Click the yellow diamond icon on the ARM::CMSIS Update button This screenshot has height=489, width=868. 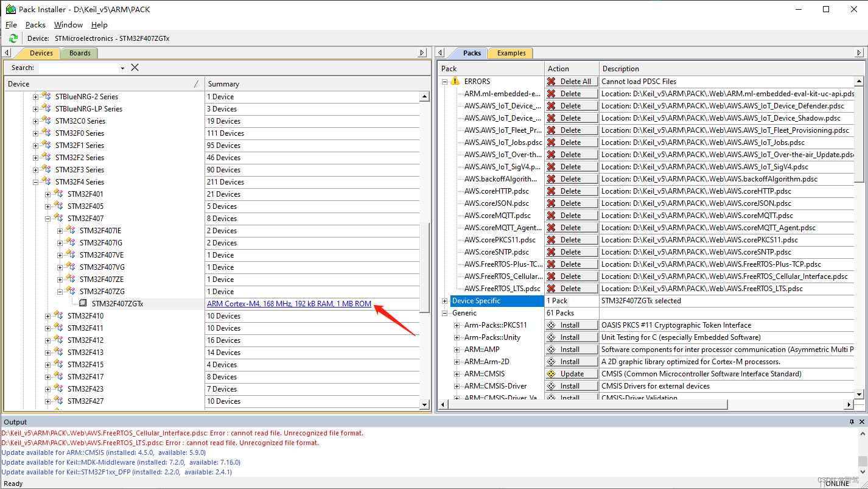(551, 373)
